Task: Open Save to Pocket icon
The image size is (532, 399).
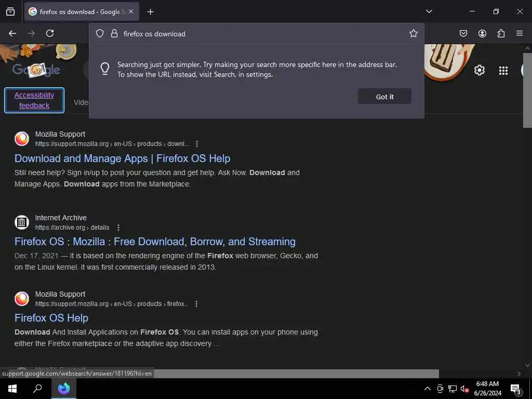Action: [463, 33]
